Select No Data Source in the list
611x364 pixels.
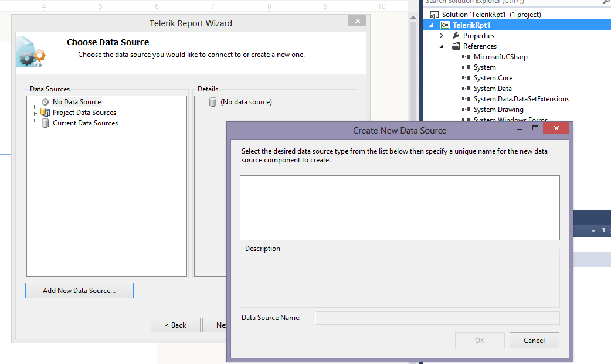pos(77,102)
